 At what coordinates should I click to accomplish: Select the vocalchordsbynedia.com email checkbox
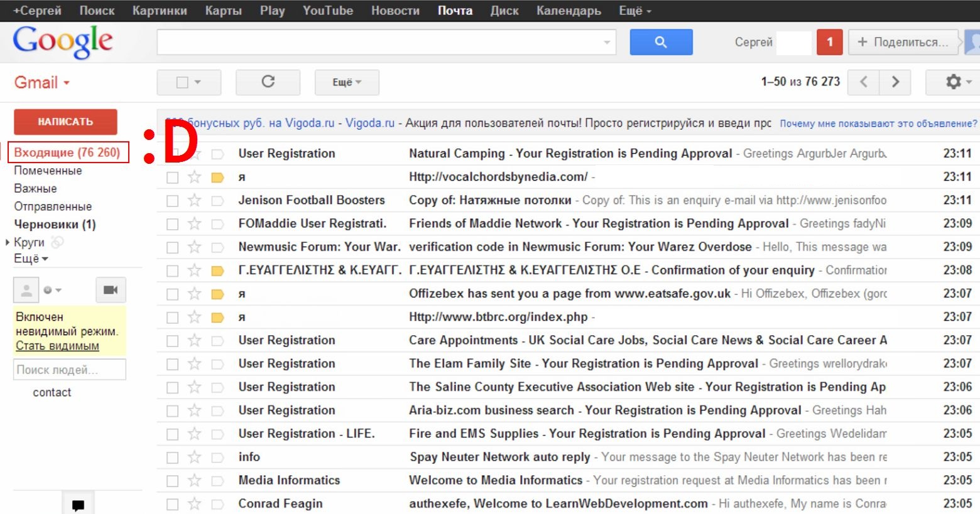click(172, 178)
